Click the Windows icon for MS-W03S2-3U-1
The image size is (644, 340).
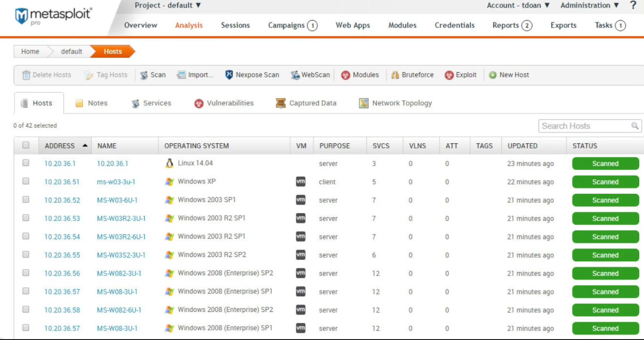click(169, 255)
